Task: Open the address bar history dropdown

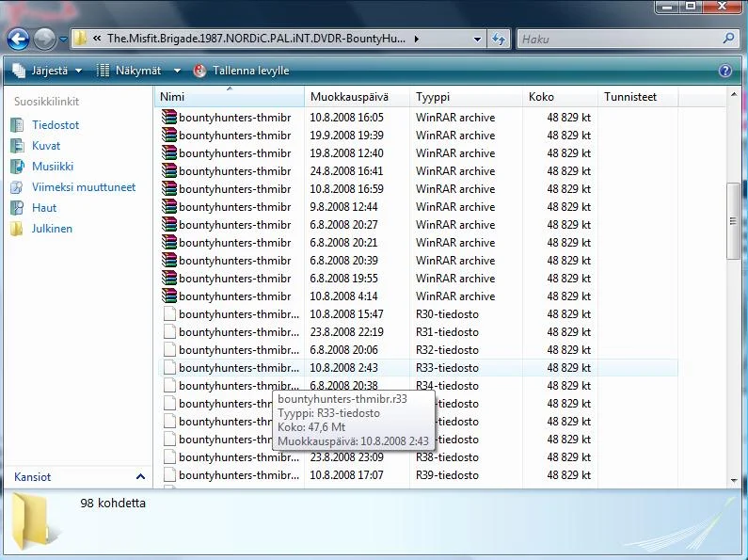Action: click(476, 40)
